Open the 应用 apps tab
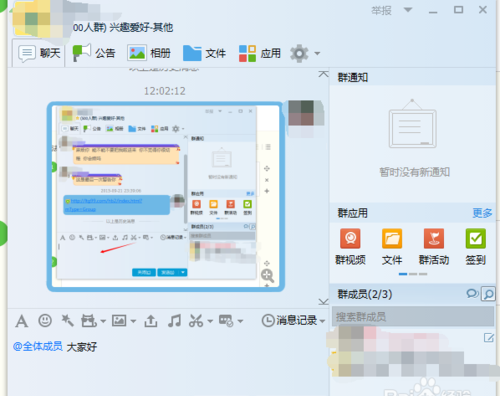500x396 pixels. 260,53
